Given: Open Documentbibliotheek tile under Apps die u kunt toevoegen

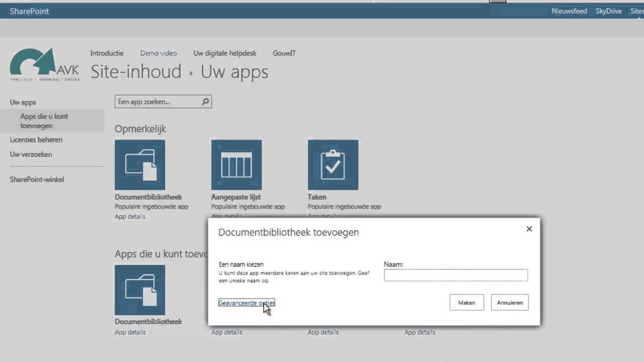Looking at the screenshot, I should tap(140, 290).
